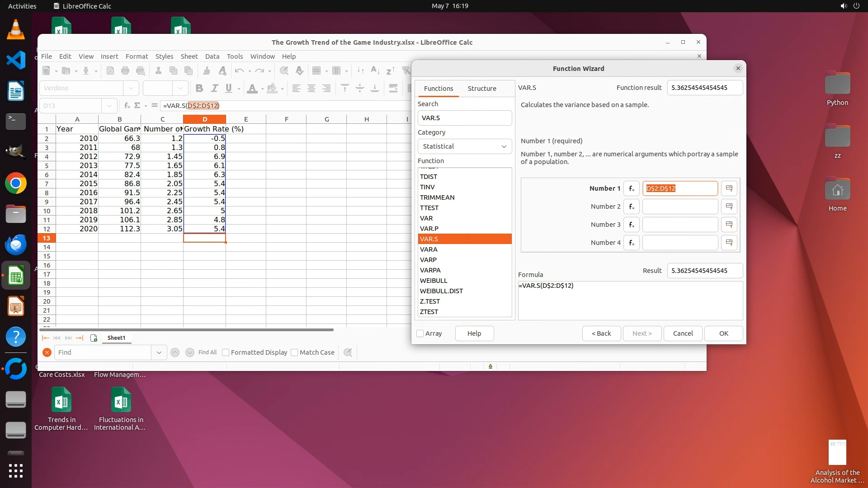868x488 pixels.
Task: Switch to the Structure tab
Action: (x=481, y=89)
